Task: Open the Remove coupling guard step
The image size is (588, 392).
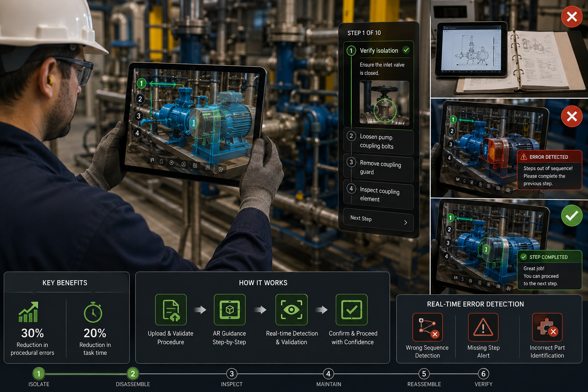Action: pos(378,169)
